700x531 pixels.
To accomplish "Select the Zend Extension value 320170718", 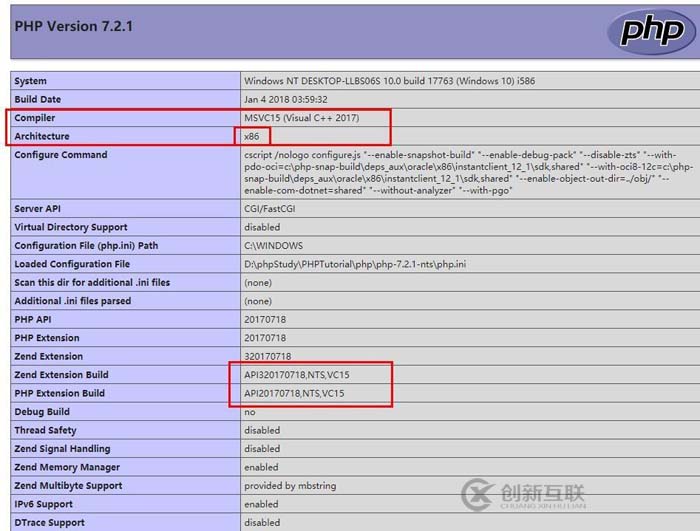I will pos(267,356).
